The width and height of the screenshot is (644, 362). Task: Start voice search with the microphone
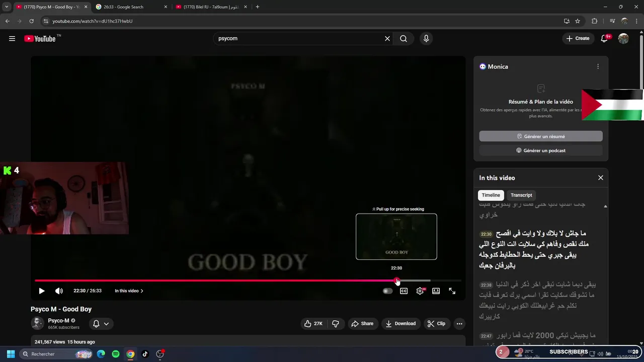pyautogui.click(x=426, y=38)
